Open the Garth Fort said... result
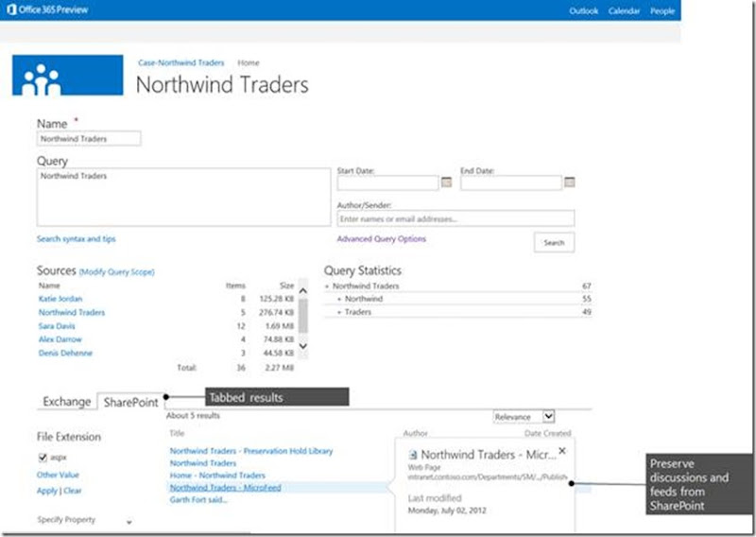Image resolution: width=756 pixels, height=537 pixels. [198, 500]
